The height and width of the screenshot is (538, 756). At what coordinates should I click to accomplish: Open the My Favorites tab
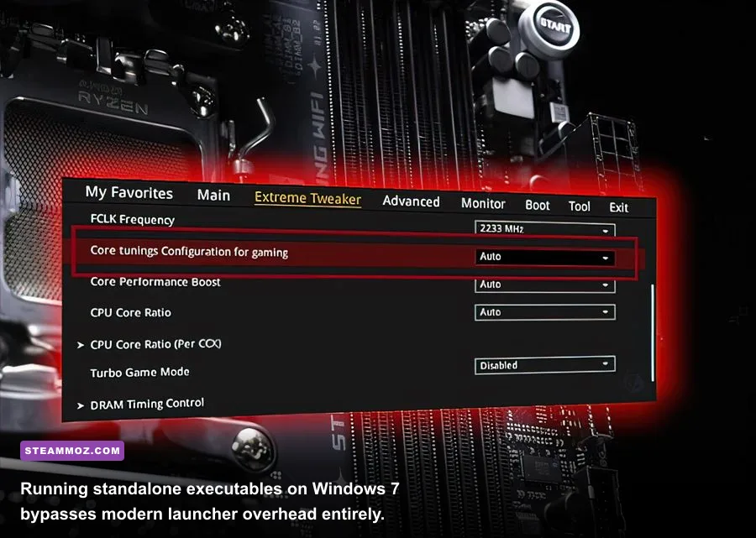(129, 193)
